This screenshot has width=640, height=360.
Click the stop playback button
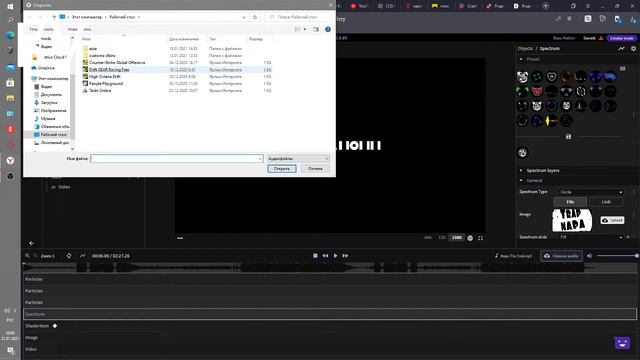coord(315,256)
